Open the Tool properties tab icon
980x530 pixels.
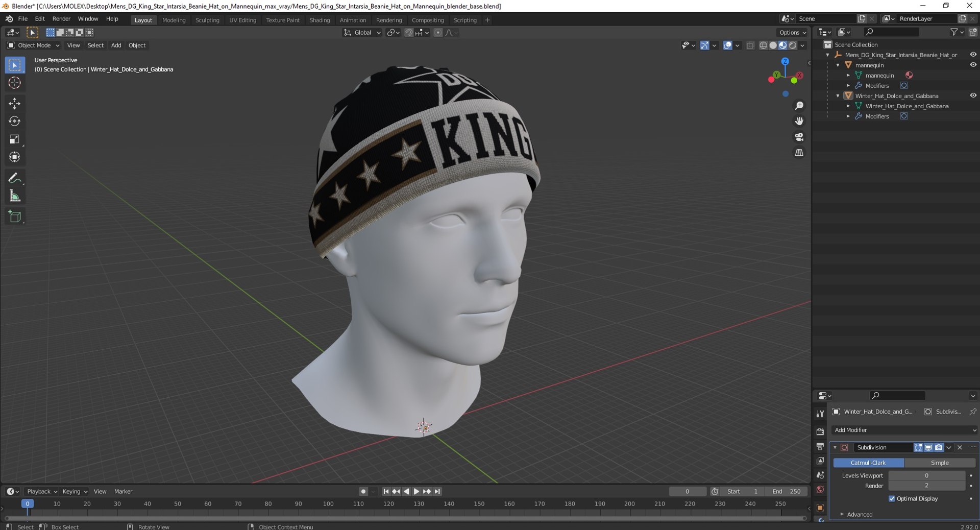(820, 414)
